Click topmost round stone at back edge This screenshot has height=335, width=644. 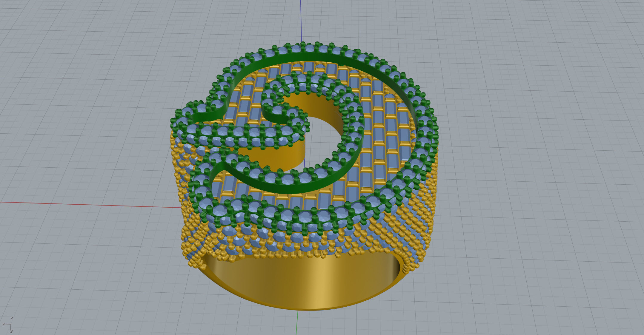tap(310, 48)
